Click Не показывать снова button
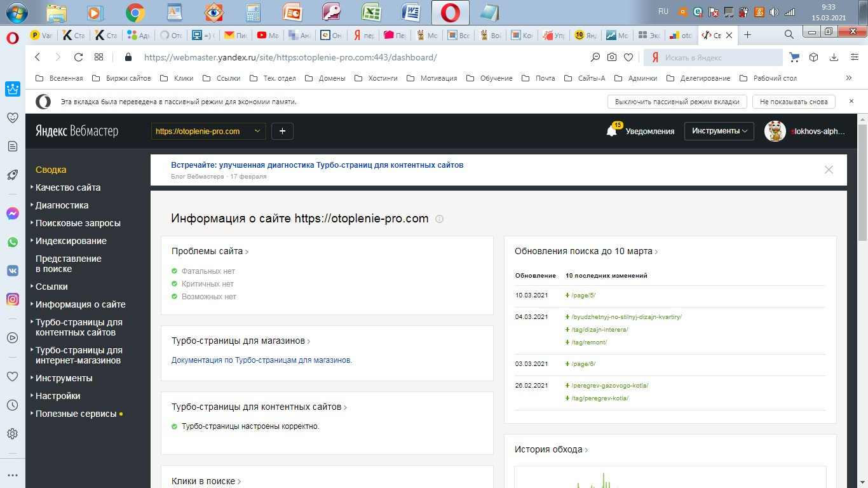 pyautogui.click(x=794, y=102)
